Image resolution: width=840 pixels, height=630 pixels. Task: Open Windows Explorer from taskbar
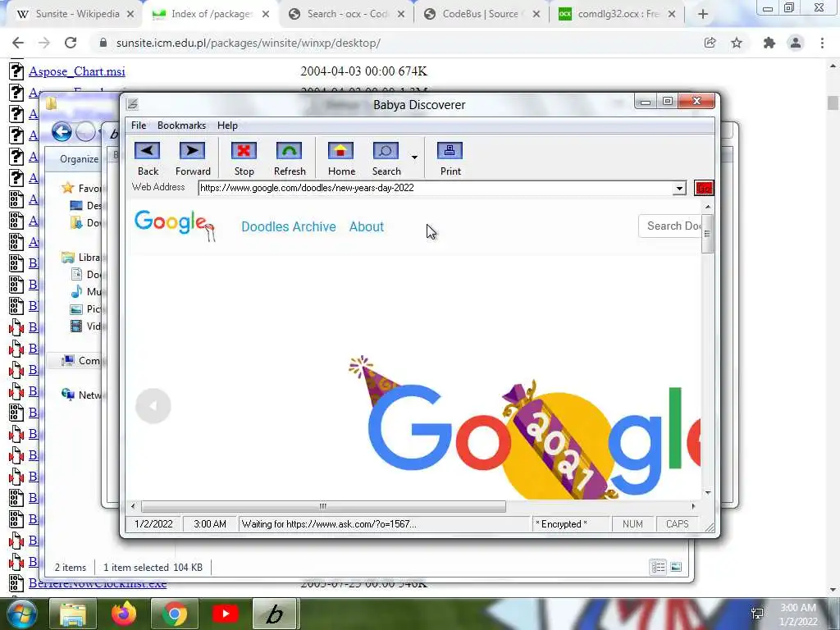(x=73, y=614)
